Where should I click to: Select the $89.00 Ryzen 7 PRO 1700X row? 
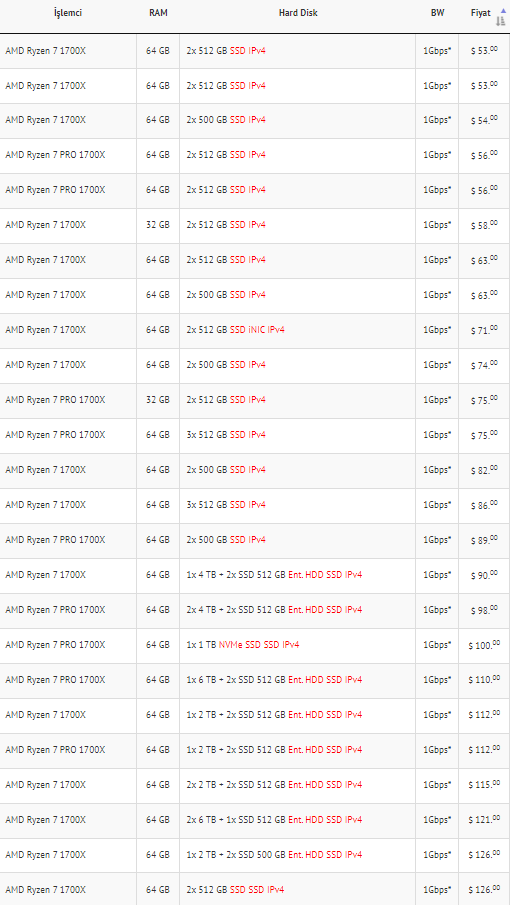[x=255, y=541]
